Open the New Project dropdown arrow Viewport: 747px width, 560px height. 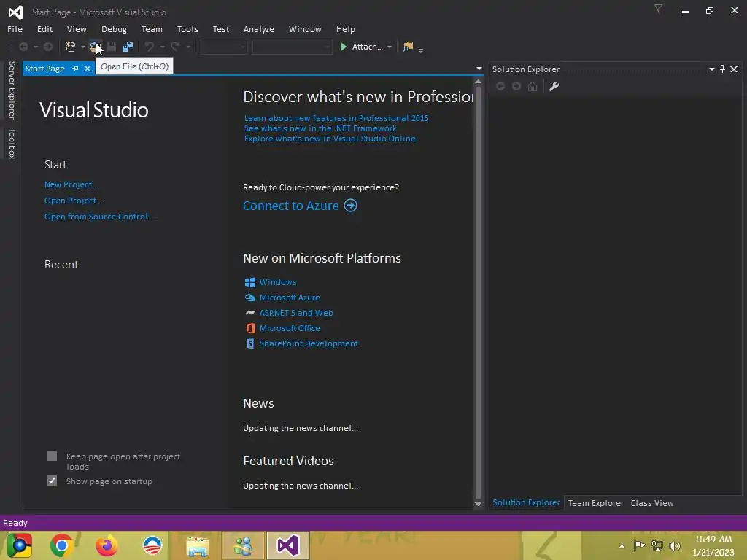(83, 47)
